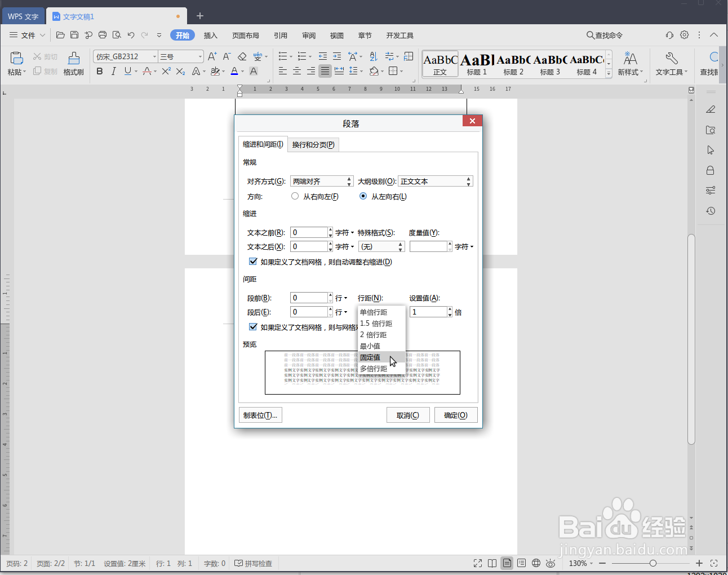Click the Align Right icon in ribbon

[x=311, y=71]
